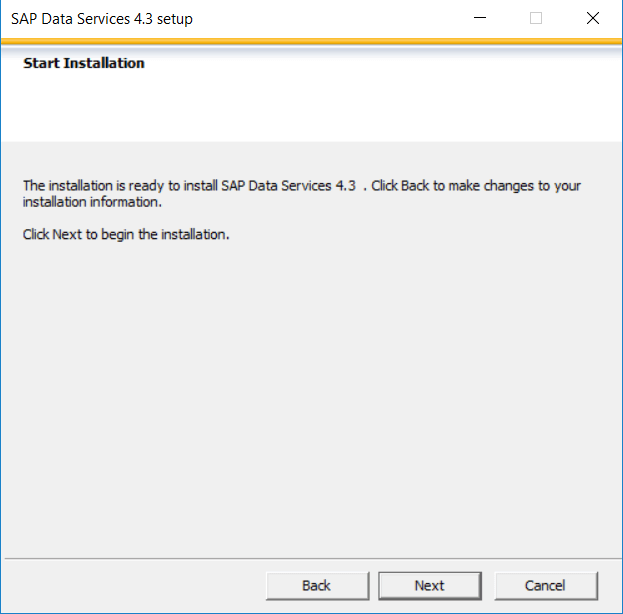The height and width of the screenshot is (614, 623).
Task: Click the empty gray area of the dialog
Action: pyautogui.click(x=312, y=397)
